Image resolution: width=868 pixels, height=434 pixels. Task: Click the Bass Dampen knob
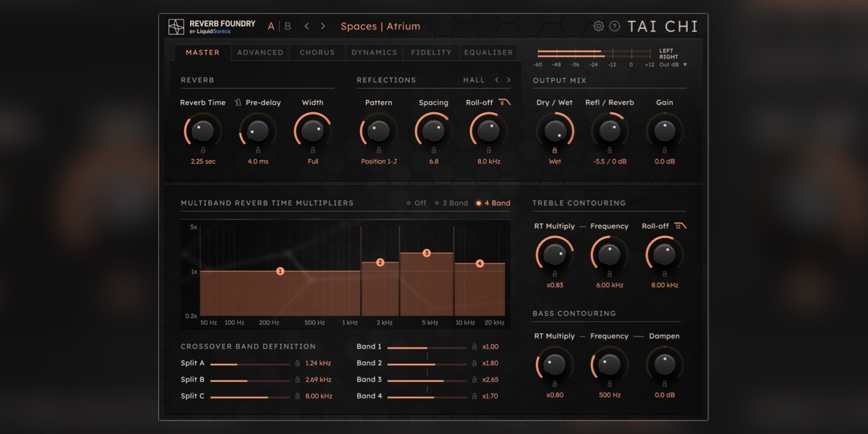pos(665,365)
